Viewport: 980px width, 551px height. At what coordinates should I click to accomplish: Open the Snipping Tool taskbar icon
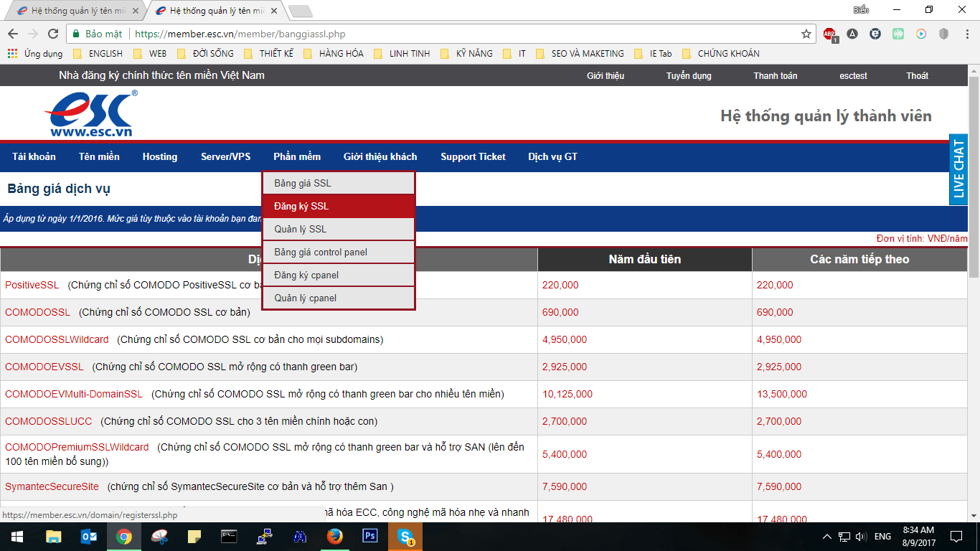tap(159, 536)
